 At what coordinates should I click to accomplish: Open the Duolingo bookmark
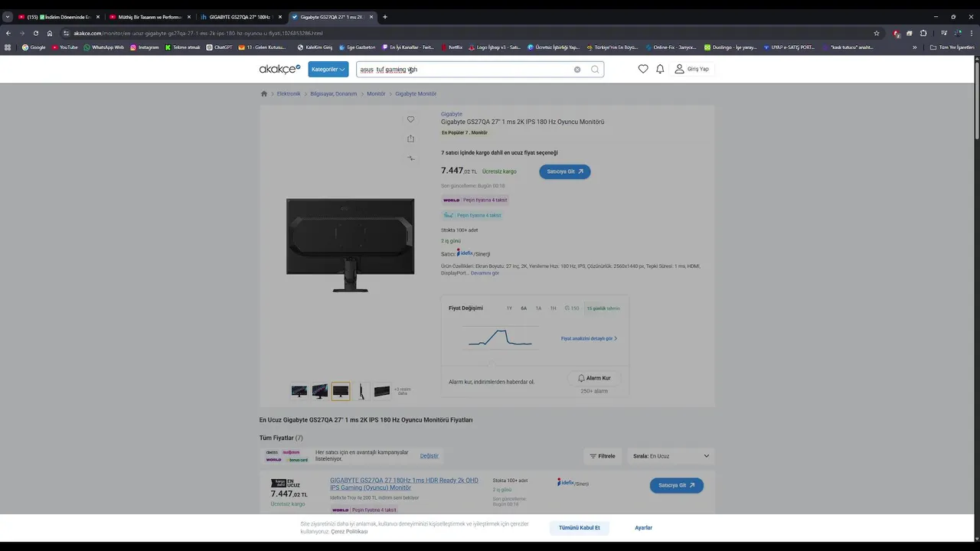coord(730,47)
